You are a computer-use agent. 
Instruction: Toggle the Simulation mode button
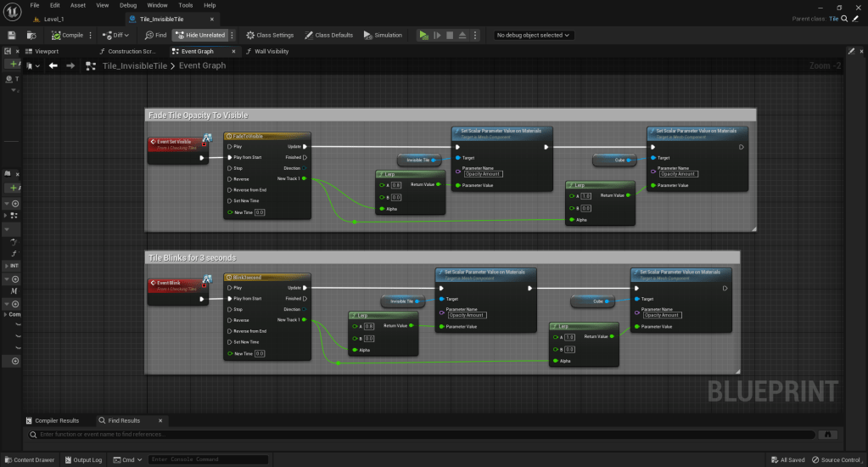click(x=383, y=35)
